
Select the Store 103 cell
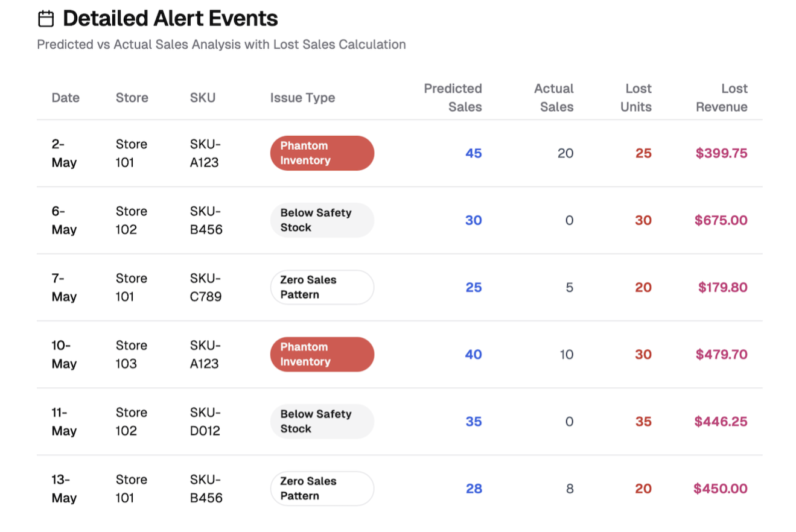(132, 355)
